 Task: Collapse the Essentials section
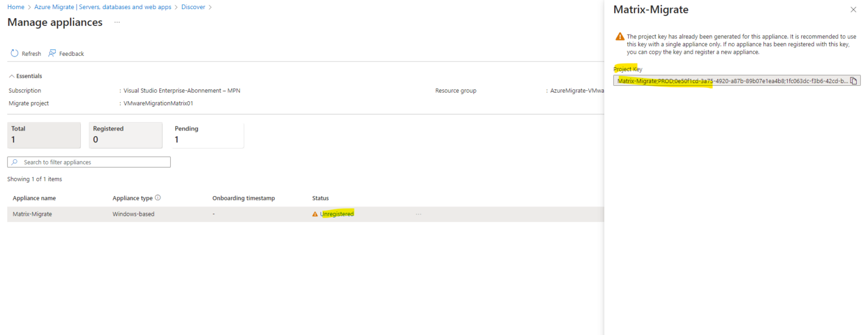click(x=11, y=75)
